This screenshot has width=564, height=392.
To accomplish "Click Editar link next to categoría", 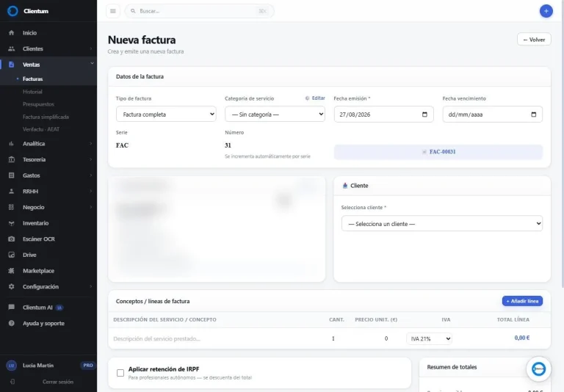I will [x=315, y=98].
